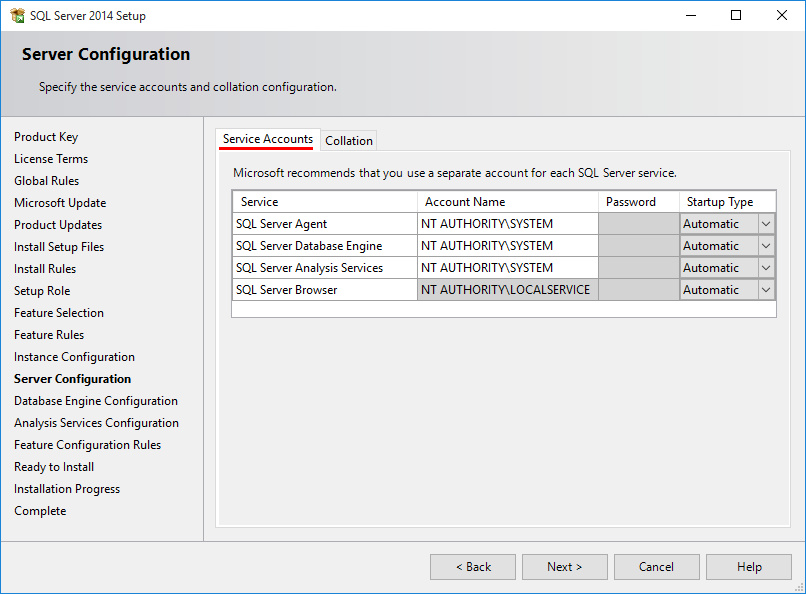Click Instance Configuration step in sidebar
Viewport: 806px width, 594px height.
click(75, 357)
